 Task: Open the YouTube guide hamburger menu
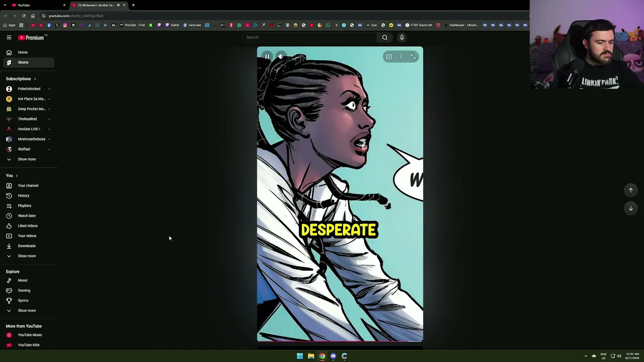pos(9,37)
